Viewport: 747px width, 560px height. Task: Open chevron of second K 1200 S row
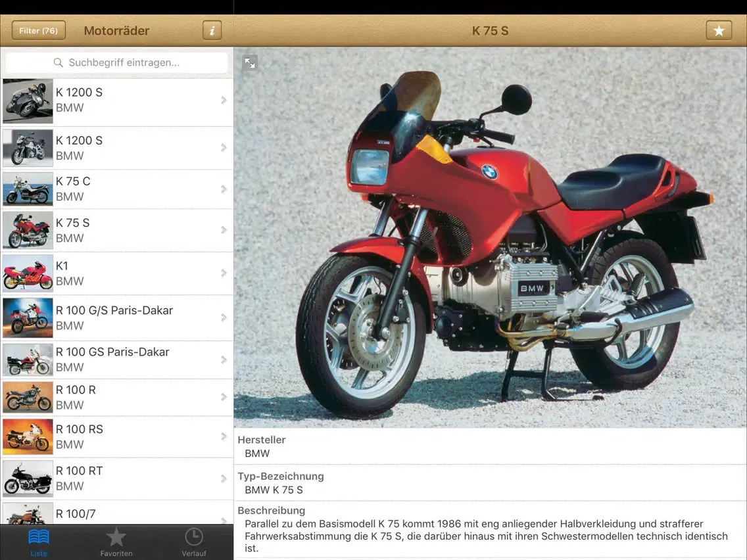tap(224, 148)
